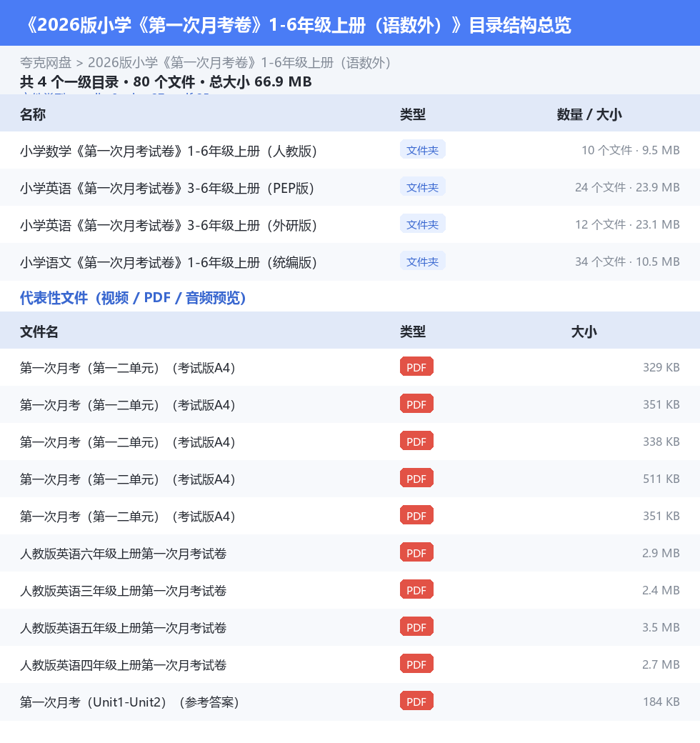Click the PDF badge in the 329 KB row

(416, 366)
